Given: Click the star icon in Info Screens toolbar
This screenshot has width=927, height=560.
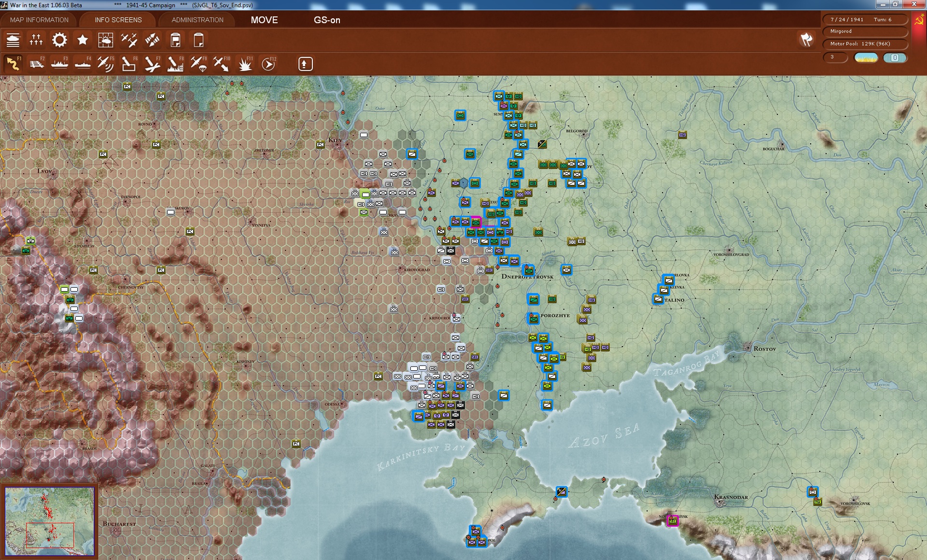Looking at the screenshot, I should pyautogui.click(x=83, y=40).
